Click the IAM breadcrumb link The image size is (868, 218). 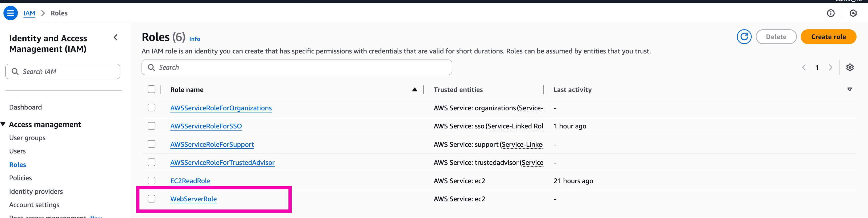pyautogui.click(x=29, y=13)
